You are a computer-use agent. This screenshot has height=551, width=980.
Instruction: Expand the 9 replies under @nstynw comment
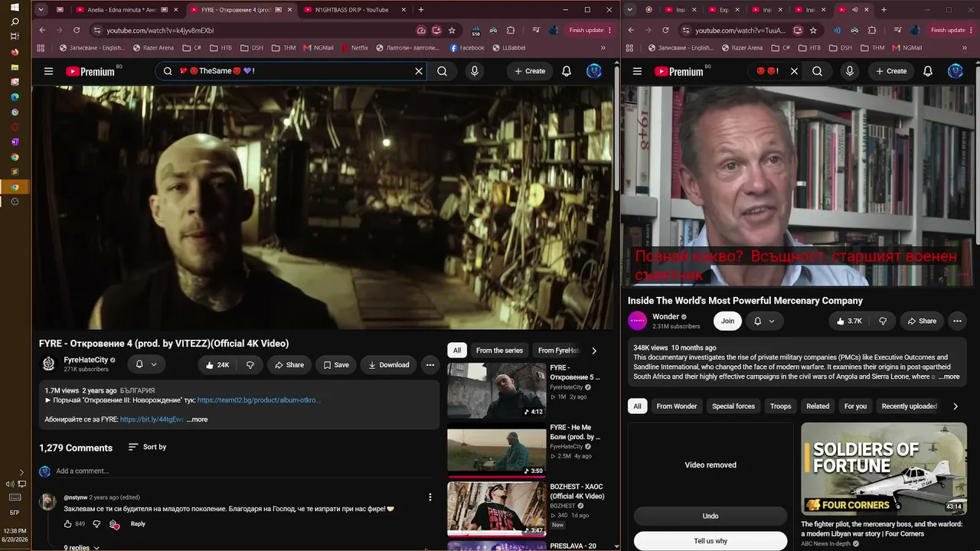tap(81, 547)
